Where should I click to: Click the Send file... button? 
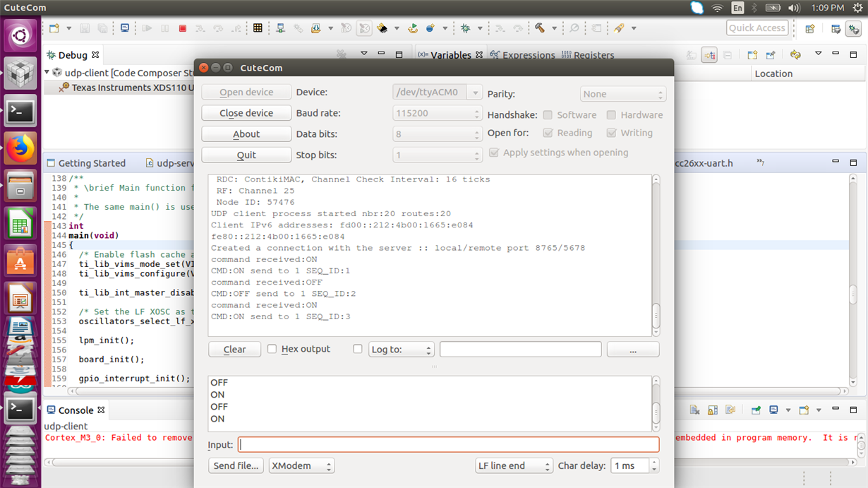tap(236, 466)
